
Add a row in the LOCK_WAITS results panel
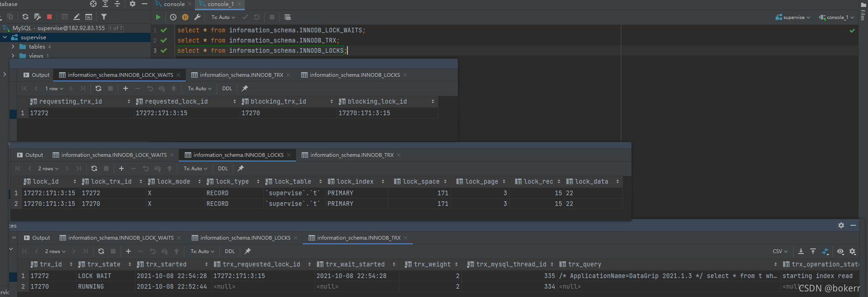pyautogui.click(x=126, y=88)
